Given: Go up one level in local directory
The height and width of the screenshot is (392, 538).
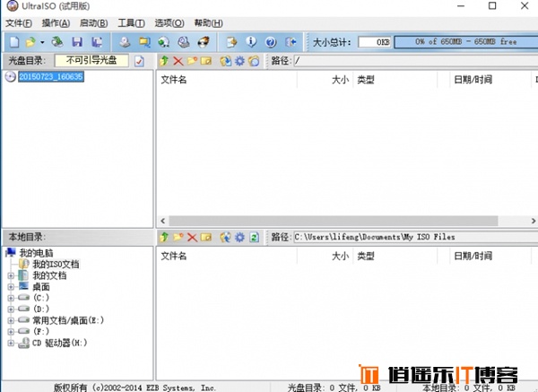Looking at the screenshot, I should 164,237.
